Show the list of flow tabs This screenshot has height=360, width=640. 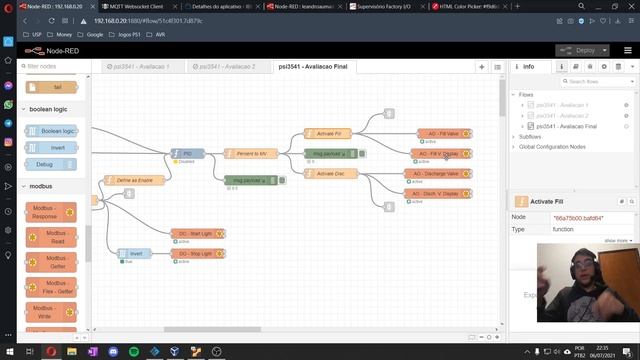point(498,67)
